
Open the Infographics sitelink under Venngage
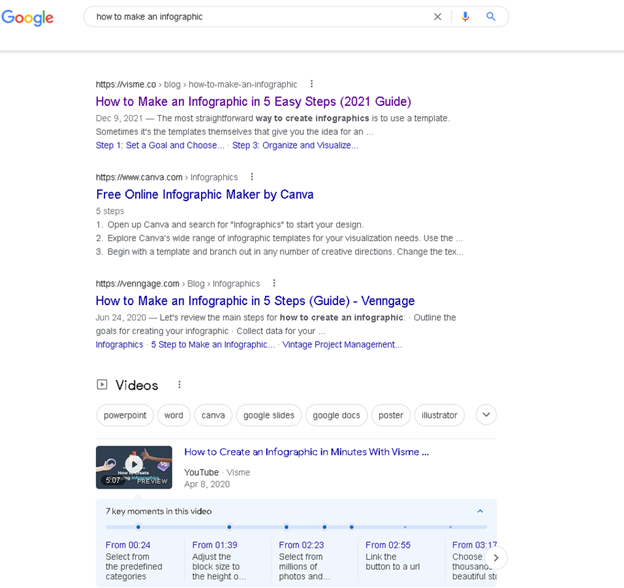pyautogui.click(x=119, y=345)
